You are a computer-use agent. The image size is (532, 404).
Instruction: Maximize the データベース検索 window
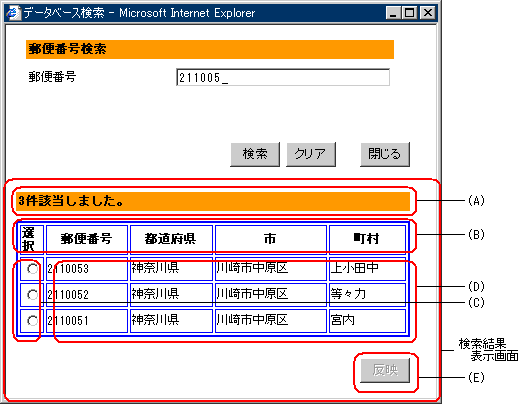pyautogui.click(x=410, y=13)
